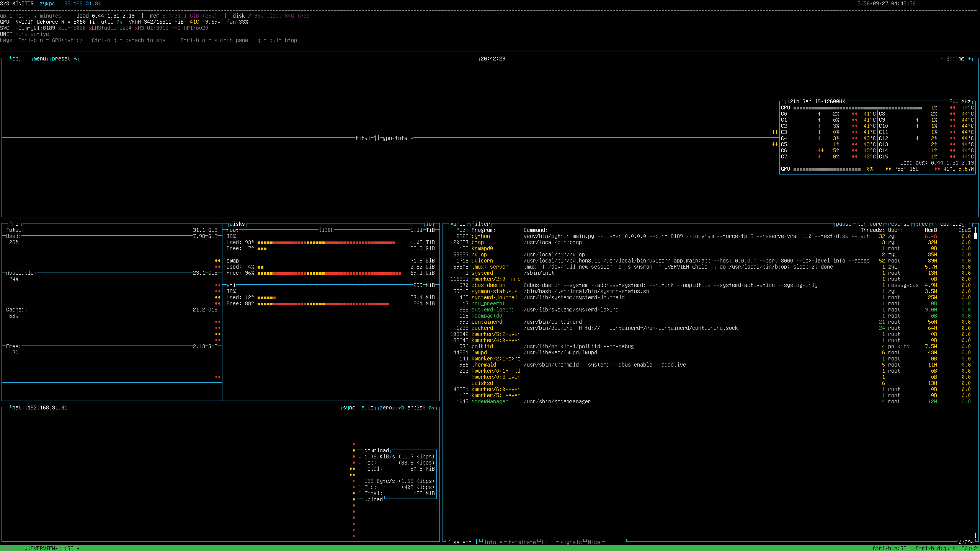Click kill in the process footer

pyautogui.click(x=548, y=542)
